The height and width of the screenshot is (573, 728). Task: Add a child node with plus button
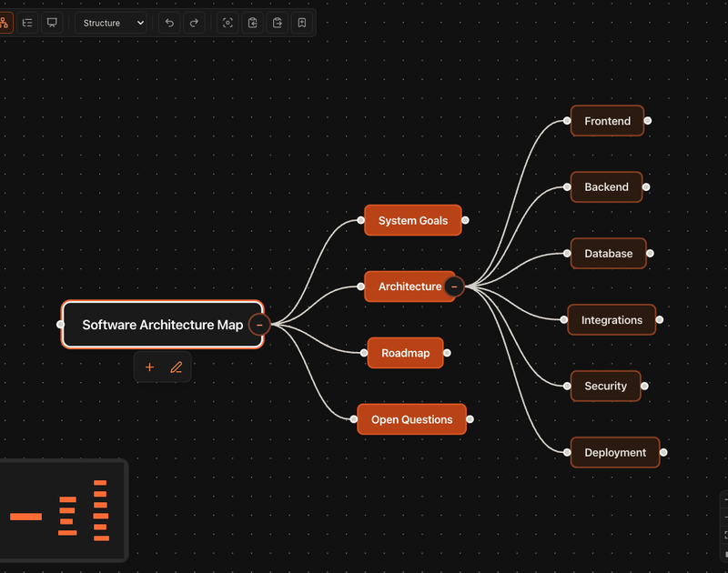click(149, 367)
